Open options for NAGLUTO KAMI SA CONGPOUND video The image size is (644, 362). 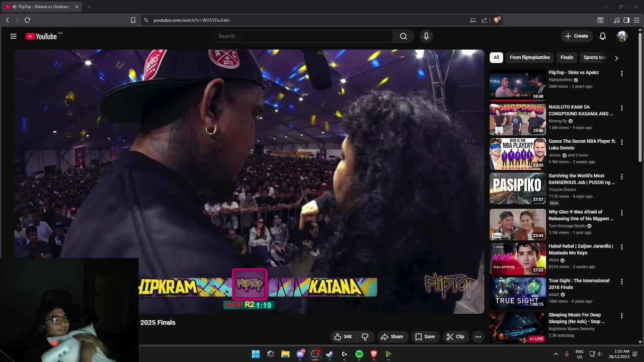[x=622, y=108]
